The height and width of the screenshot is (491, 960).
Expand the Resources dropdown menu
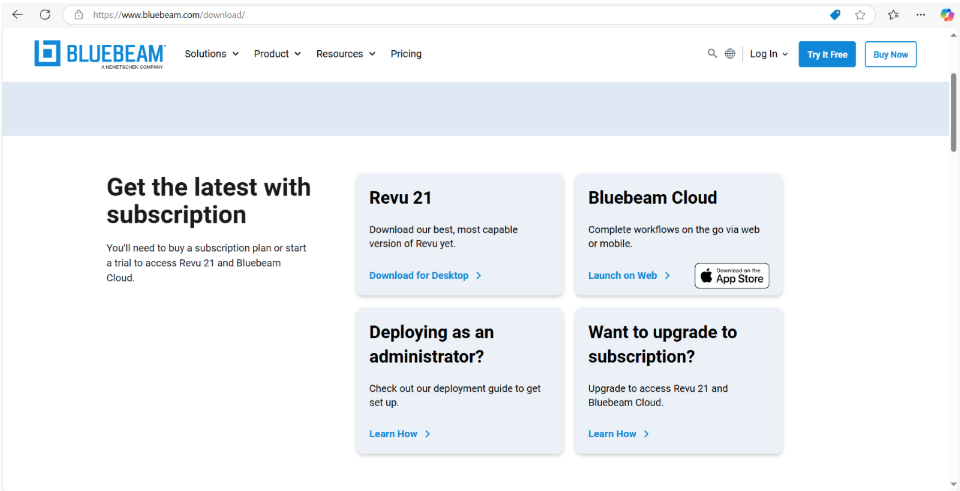[345, 54]
